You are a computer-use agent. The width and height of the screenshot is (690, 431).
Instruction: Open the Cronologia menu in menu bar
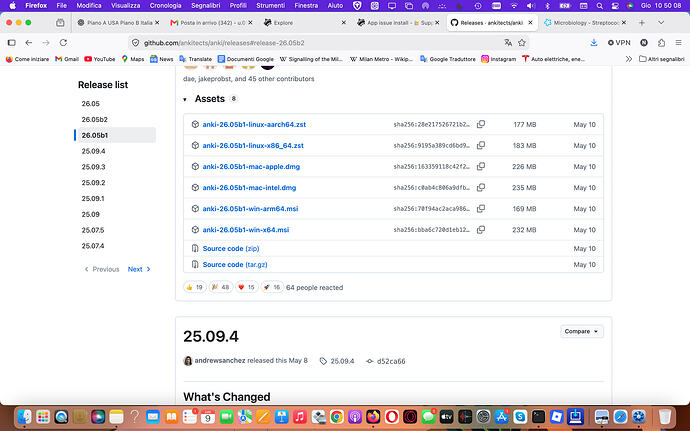(x=165, y=6)
